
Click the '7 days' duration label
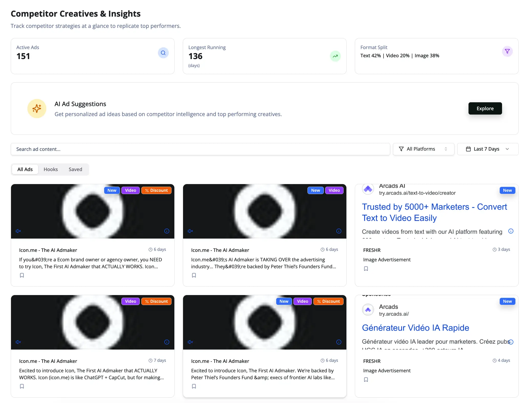coord(160,360)
